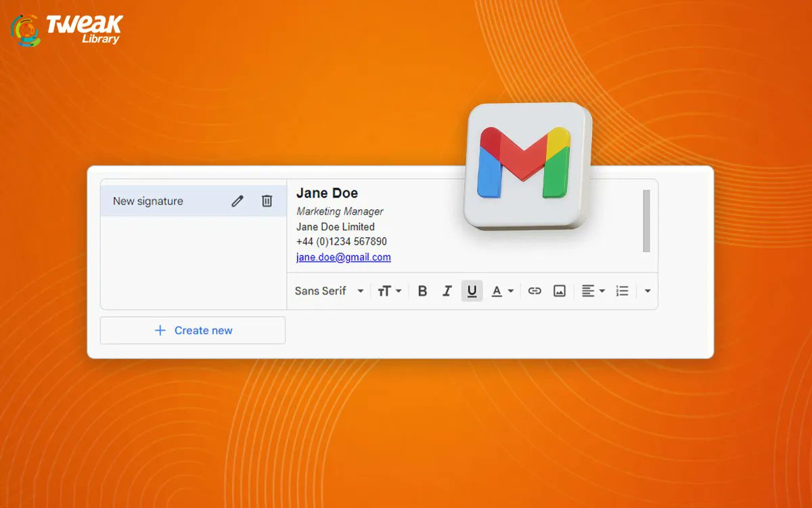Image resolution: width=812 pixels, height=508 pixels.
Task: Toggle underline formatting
Action: pyautogui.click(x=472, y=291)
